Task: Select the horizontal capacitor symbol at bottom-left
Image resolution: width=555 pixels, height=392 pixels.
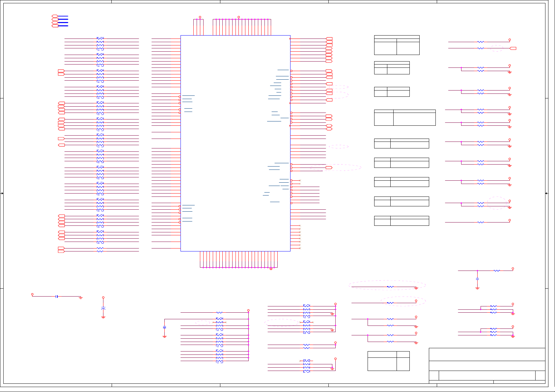Action: [x=57, y=297]
